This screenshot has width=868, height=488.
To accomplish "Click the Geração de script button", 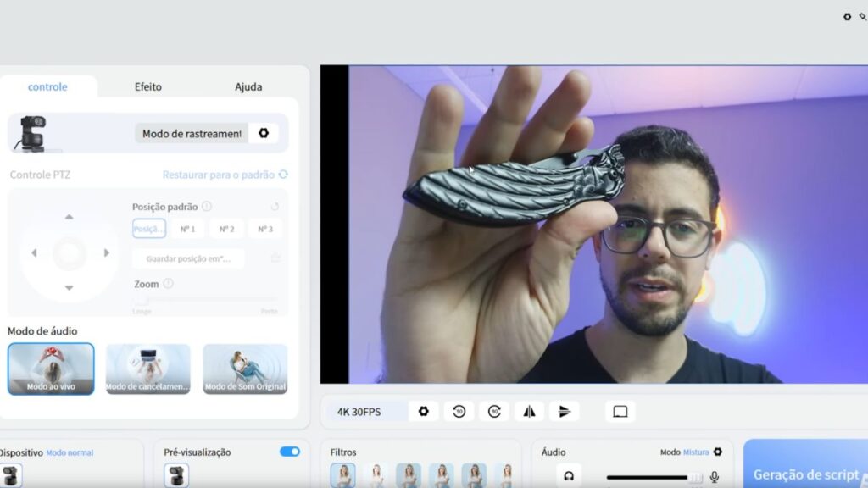I will pyautogui.click(x=805, y=473).
